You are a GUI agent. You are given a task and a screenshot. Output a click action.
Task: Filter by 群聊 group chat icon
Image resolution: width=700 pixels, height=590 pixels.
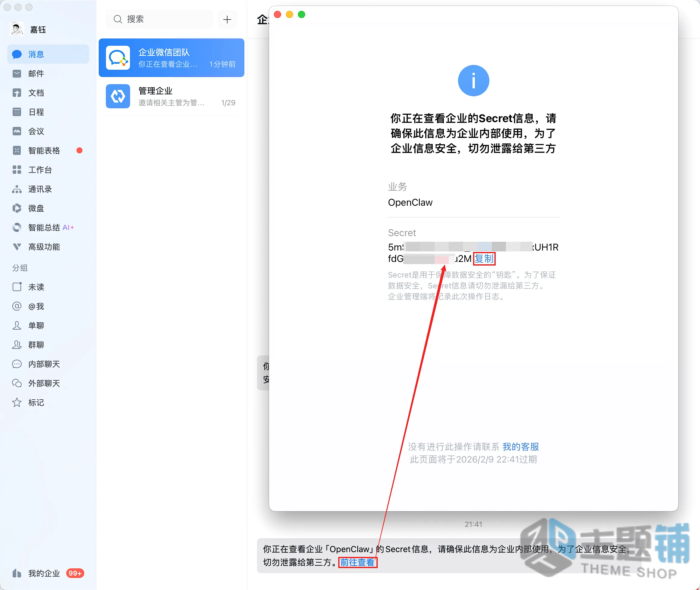pos(17,345)
